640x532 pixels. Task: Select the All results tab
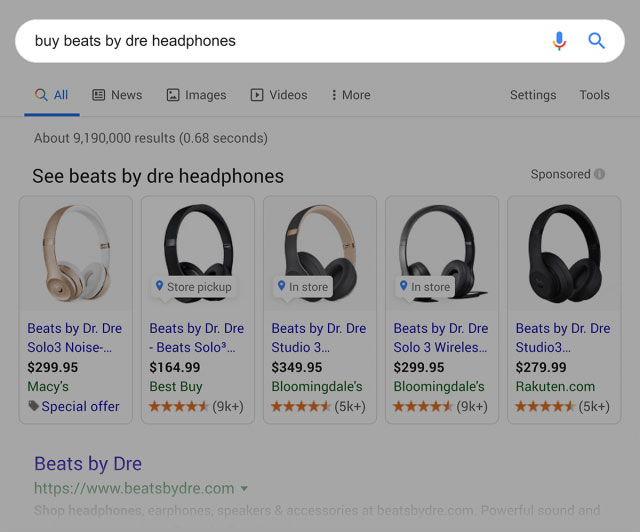tap(52, 95)
